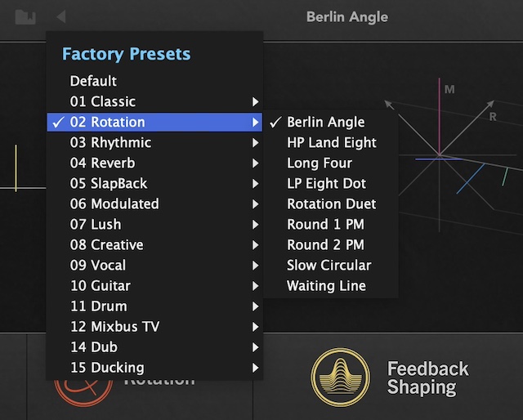Click the R axis arrow in the display

pyautogui.click(x=489, y=107)
